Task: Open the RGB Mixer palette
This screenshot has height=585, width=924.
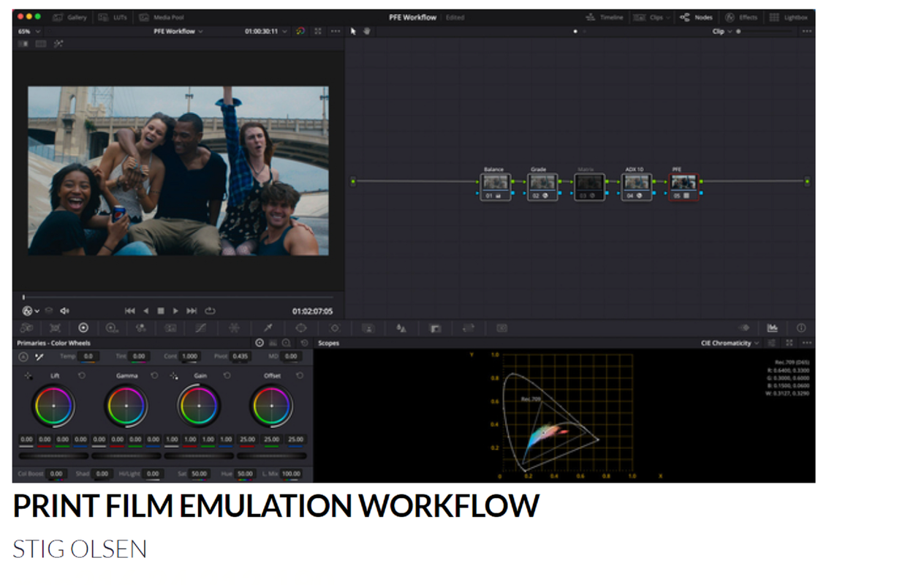Action: point(141,328)
